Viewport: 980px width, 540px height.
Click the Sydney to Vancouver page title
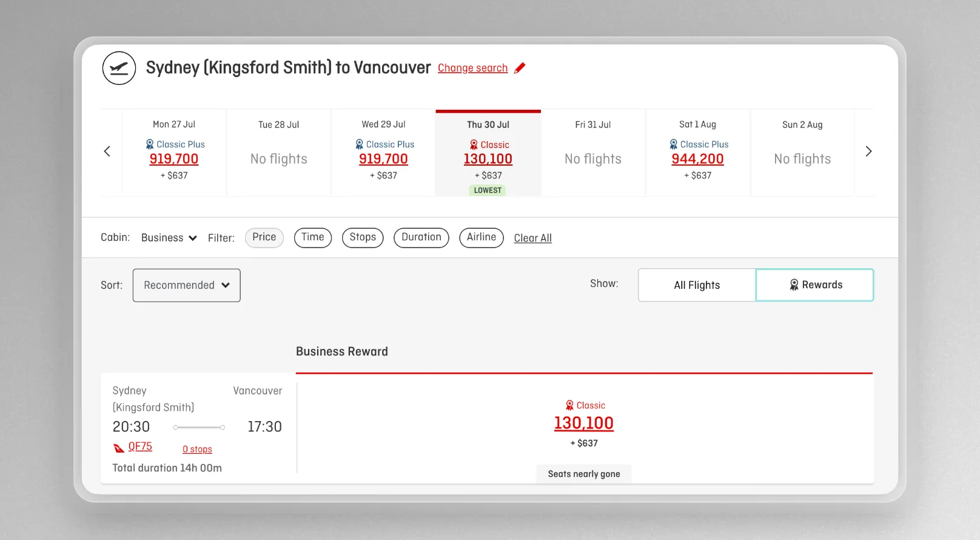click(x=289, y=67)
